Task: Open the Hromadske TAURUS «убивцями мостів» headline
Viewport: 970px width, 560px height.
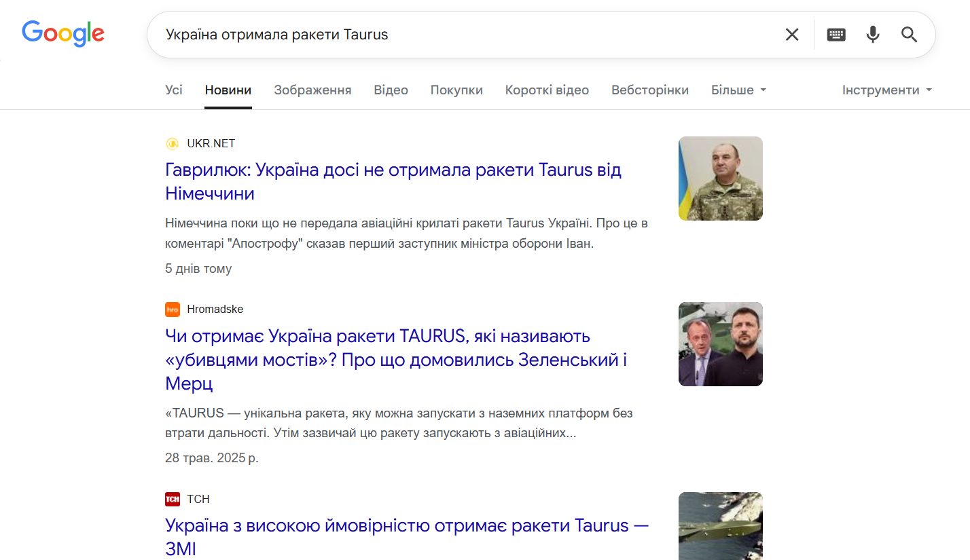Action: [x=396, y=360]
